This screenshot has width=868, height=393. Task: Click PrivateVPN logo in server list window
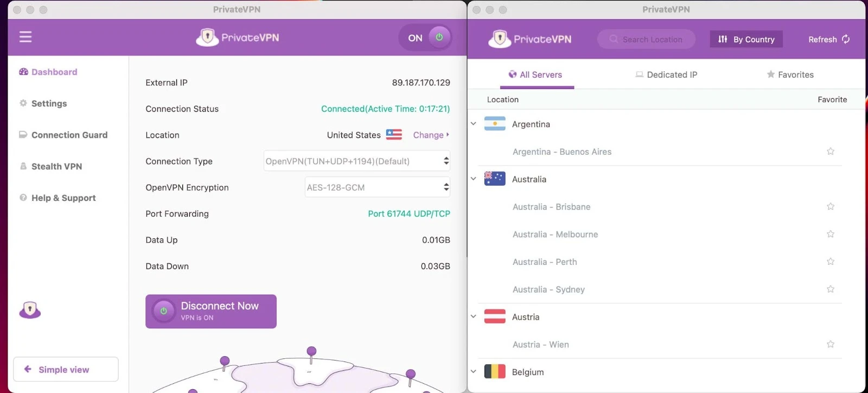click(x=530, y=39)
